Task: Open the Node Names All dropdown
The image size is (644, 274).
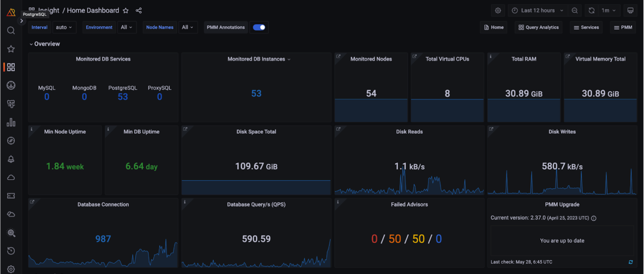Action: [188, 27]
